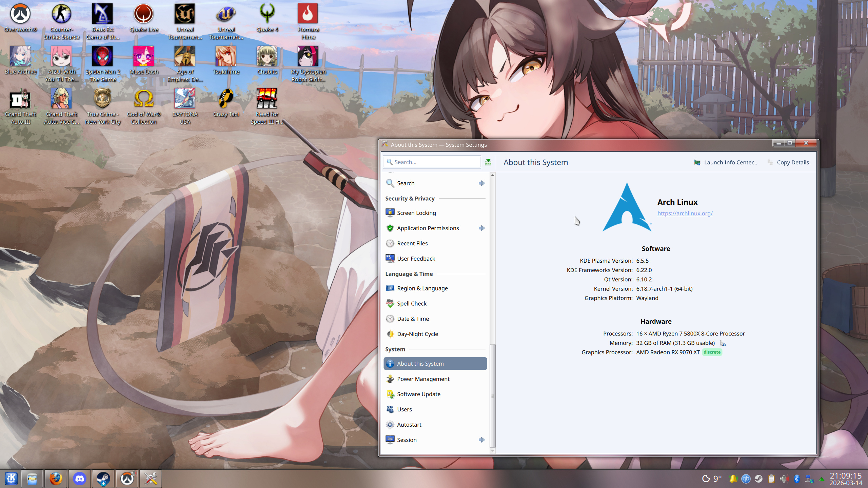This screenshot has height=488, width=868.
Task: Launch the Quake Live desktop icon
Action: coord(144,14)
